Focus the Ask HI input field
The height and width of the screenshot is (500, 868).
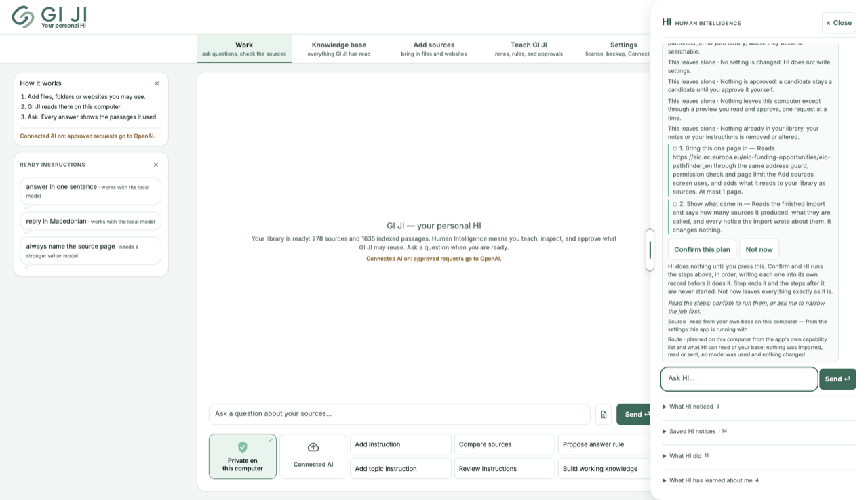[739, 379]
